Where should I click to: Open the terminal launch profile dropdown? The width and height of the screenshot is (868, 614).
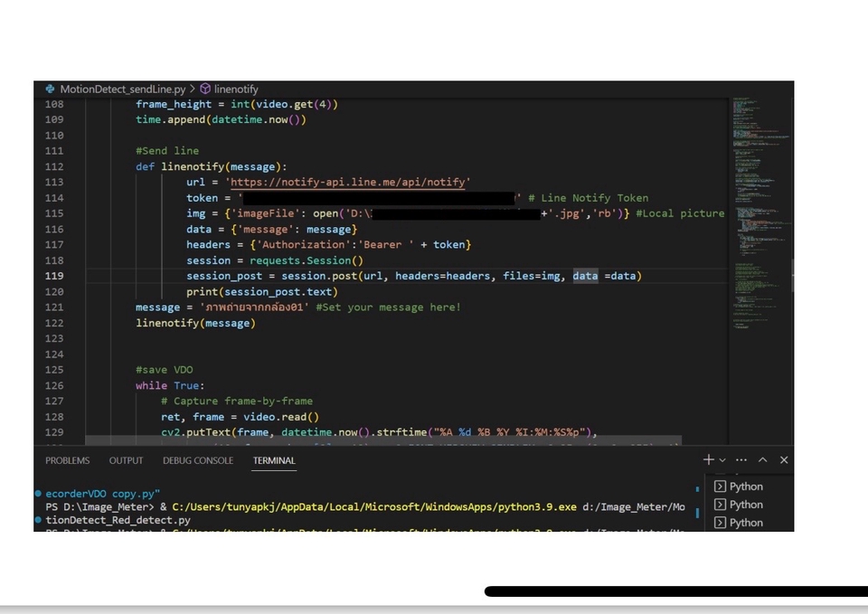[x=722, y=460]
